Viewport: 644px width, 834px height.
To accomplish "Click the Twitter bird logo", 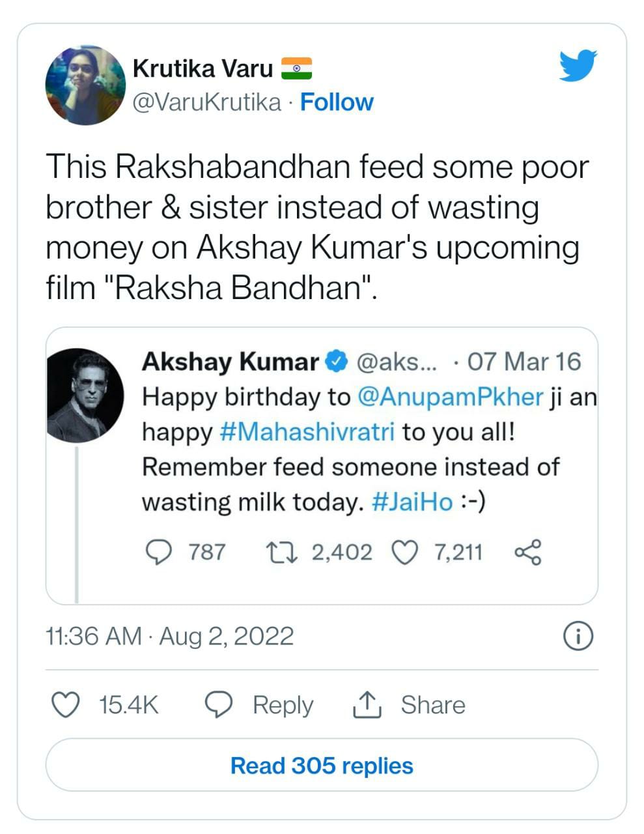I will (x=578, y=65).
